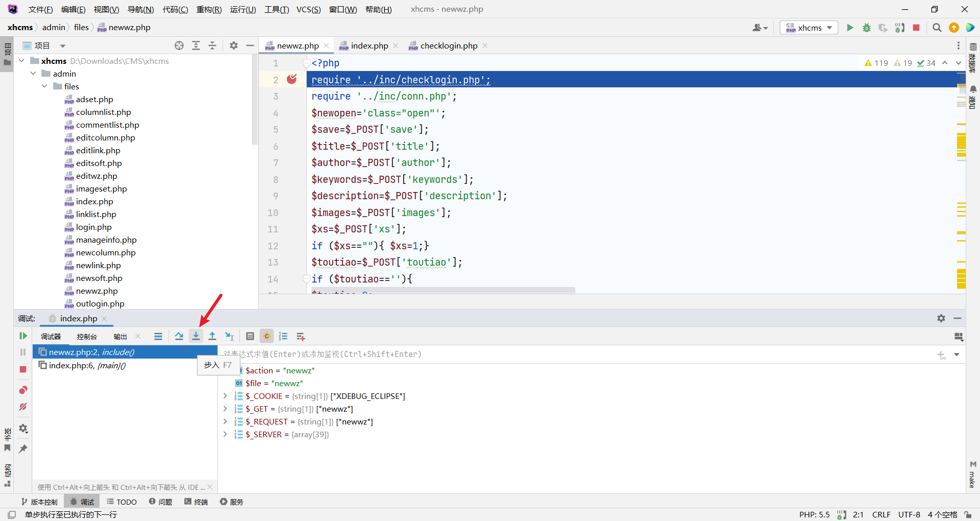Click the add-watch icon in debug toolbar

pos(301,336)
